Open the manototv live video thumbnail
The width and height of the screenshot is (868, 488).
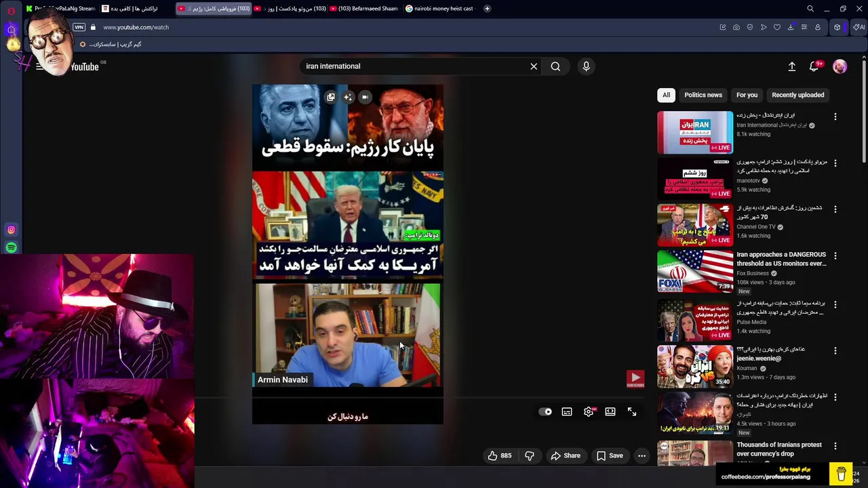695,178
